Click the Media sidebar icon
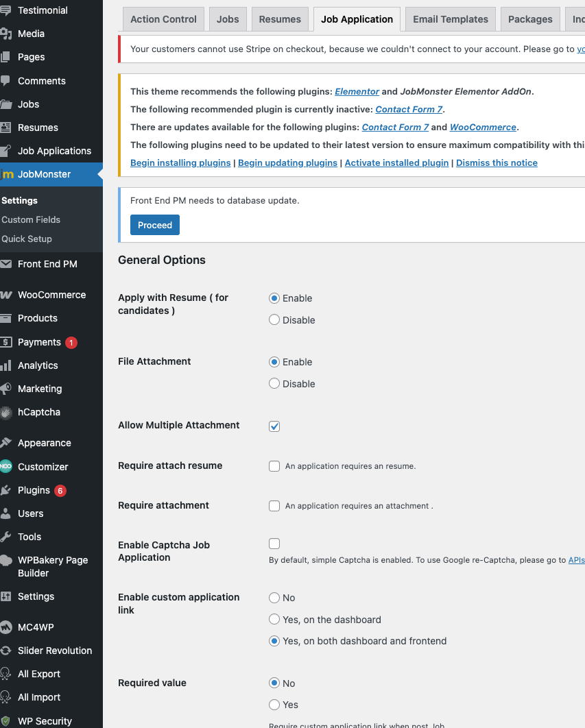The height and width of the screenshot is (728, 585). tap(5, 34)
